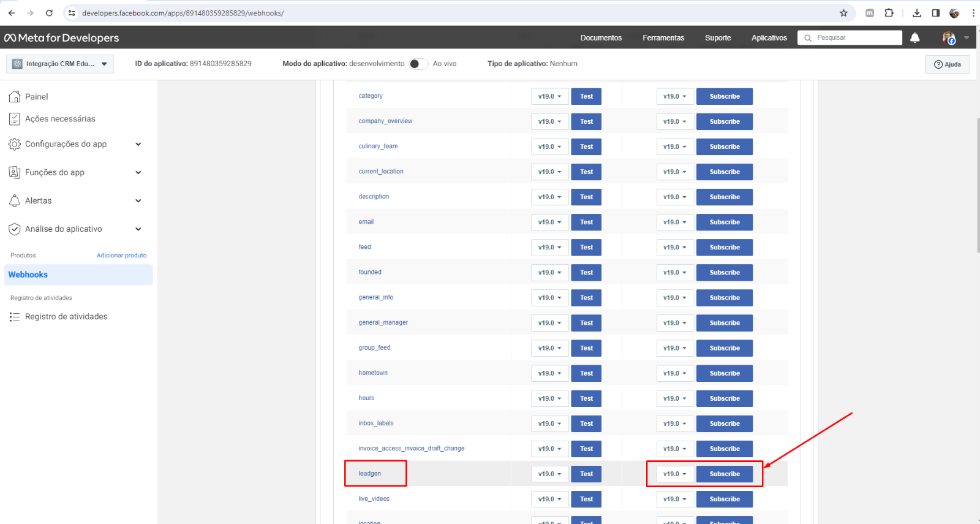980x524 pixels.
Task: Open the user profile avatar menu
Action: tap(949, 38)
